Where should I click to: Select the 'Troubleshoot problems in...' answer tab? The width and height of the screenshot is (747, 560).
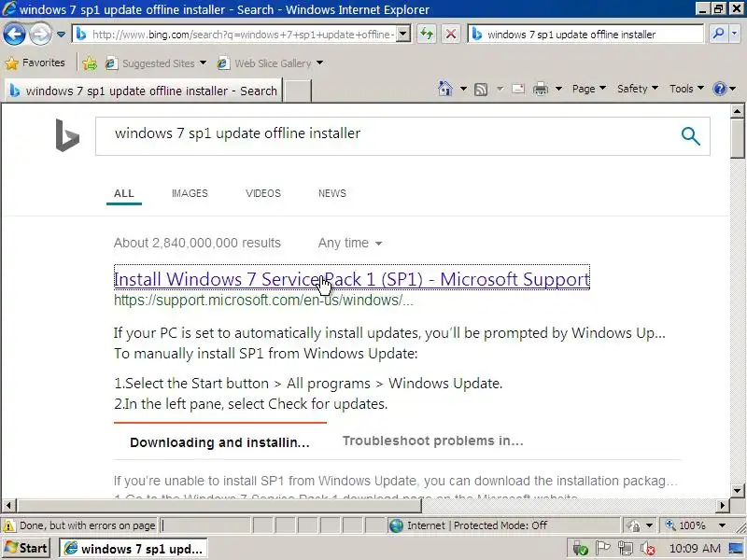coord(432,441)
